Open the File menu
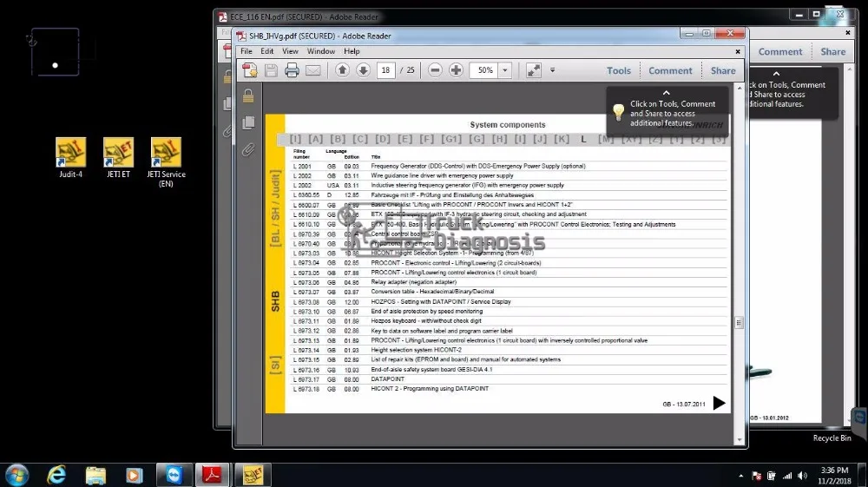868x487 pixels. point(247,51)
